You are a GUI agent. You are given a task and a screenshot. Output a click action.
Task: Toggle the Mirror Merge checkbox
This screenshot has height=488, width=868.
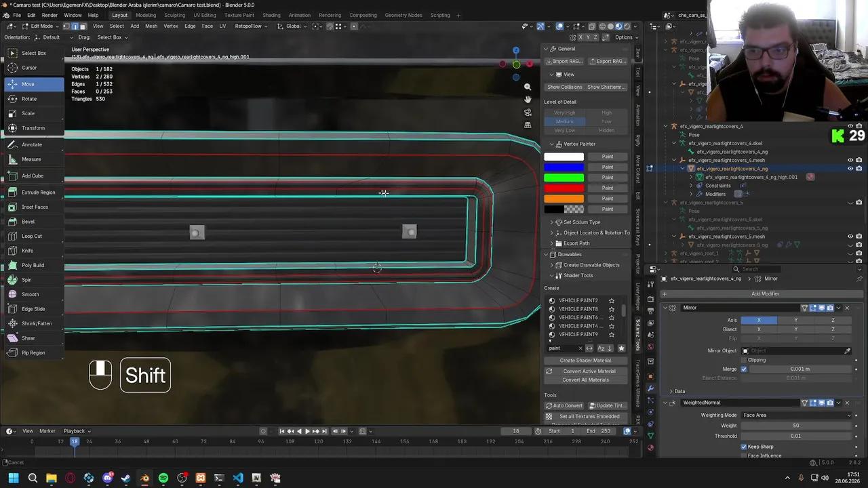pos(744,369)
